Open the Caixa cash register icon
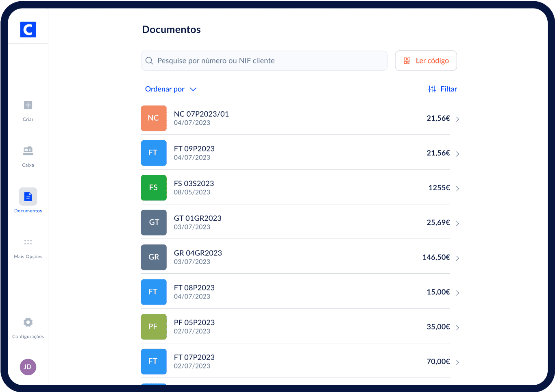The width and height of the screenshot is (555, 392). coord(28,151)
